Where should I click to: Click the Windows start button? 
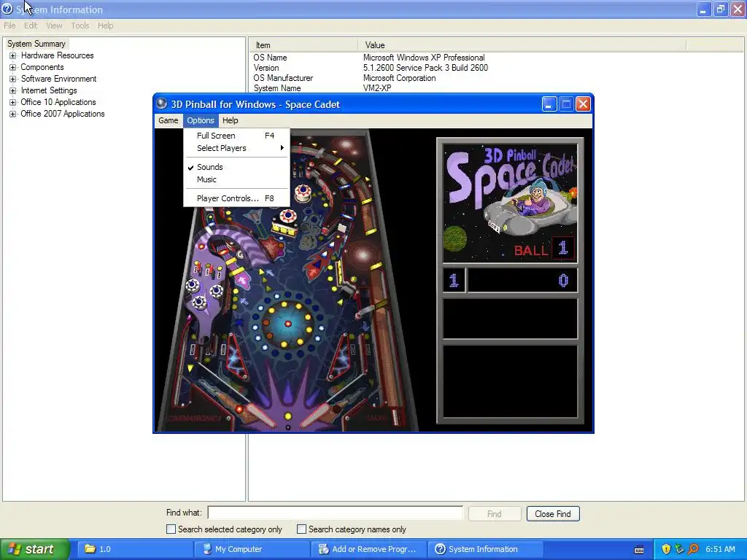(35, 549)
